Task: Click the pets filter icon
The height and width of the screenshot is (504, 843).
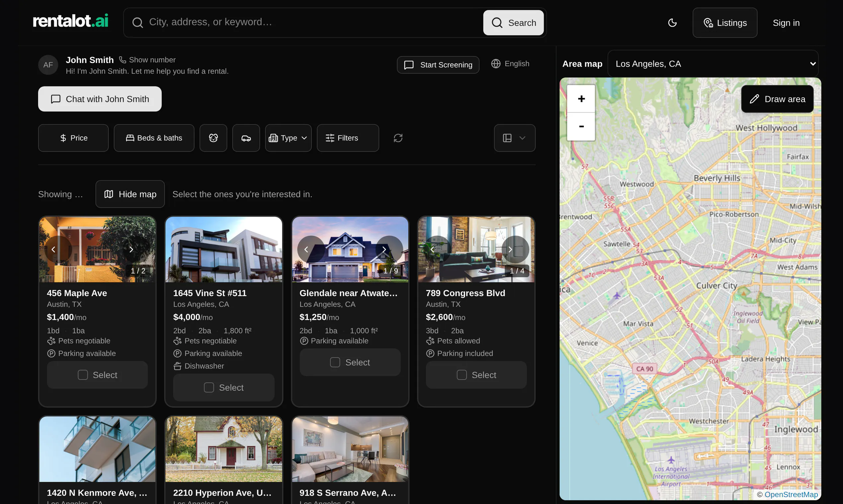Action: tap(213, 138)
